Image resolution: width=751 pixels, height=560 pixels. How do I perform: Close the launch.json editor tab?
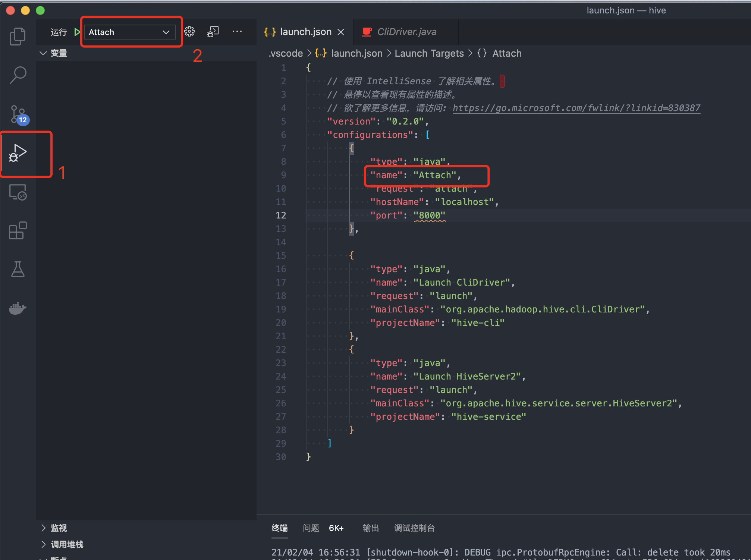[340, 32]
